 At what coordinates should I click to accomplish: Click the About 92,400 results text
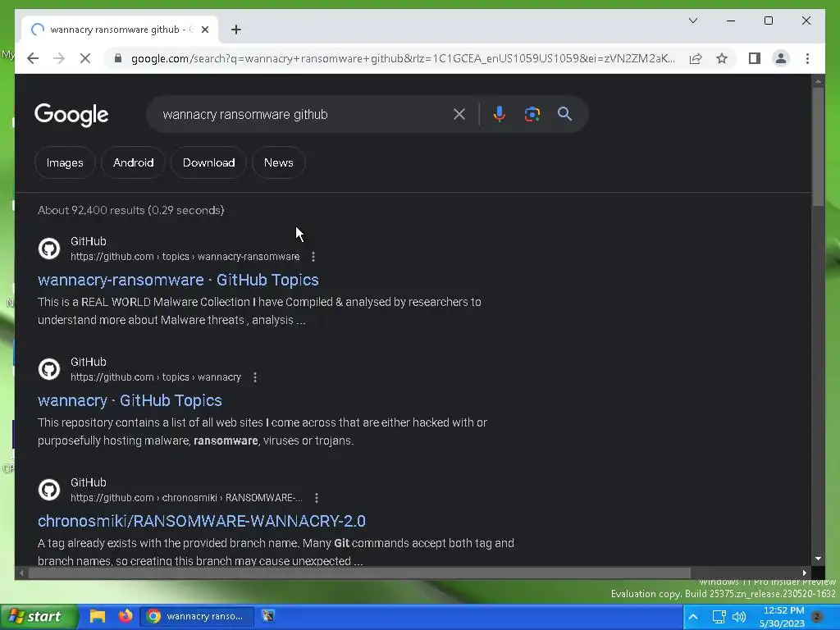pos(130,210)
